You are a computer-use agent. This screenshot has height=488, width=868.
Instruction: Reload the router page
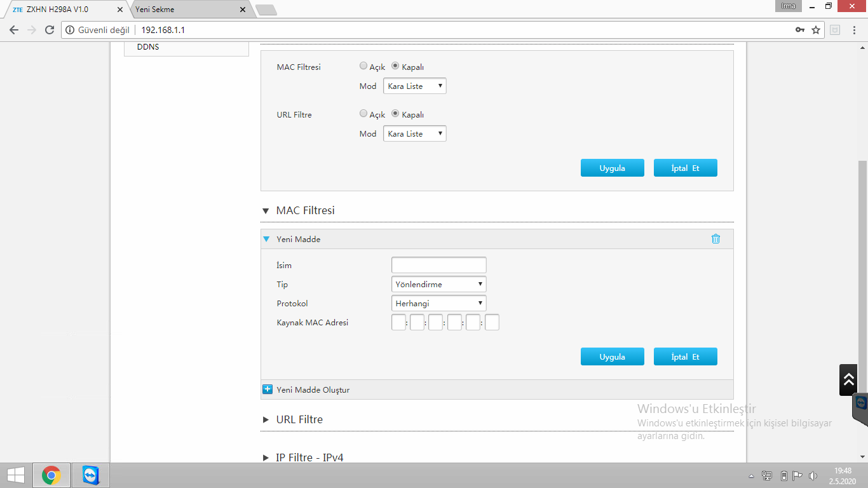click(50, 30)
